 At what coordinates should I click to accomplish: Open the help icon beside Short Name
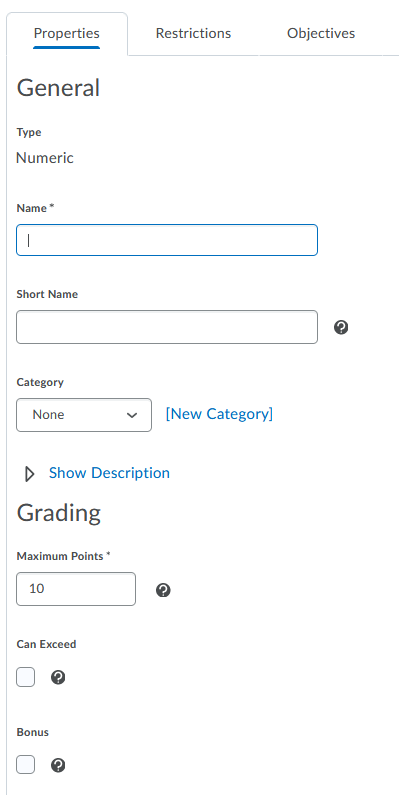point(341,328)
